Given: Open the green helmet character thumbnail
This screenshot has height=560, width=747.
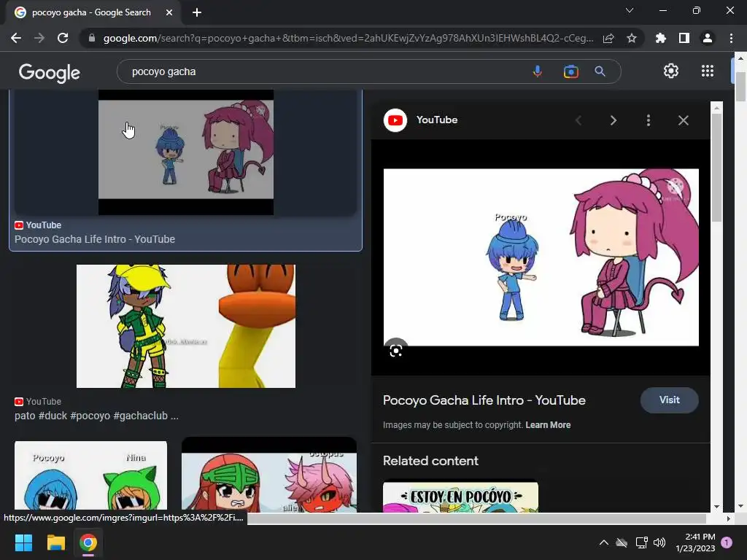Looking at the screenshot, I should coord(269,475).
